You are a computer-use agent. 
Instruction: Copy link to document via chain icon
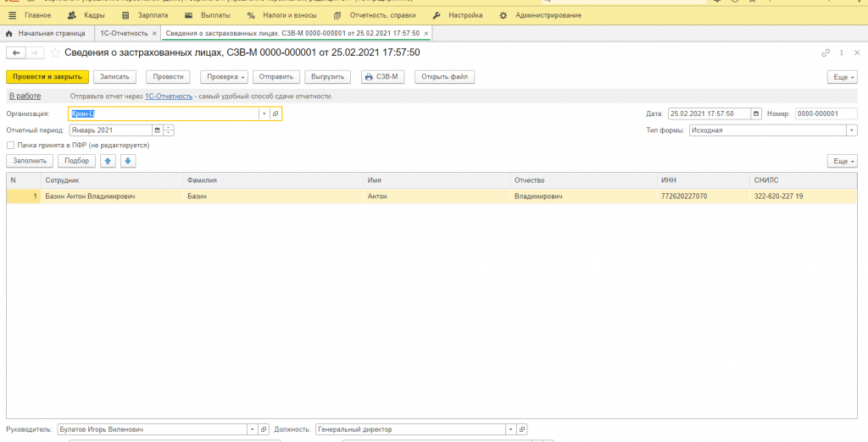click(x=826, y=52)
